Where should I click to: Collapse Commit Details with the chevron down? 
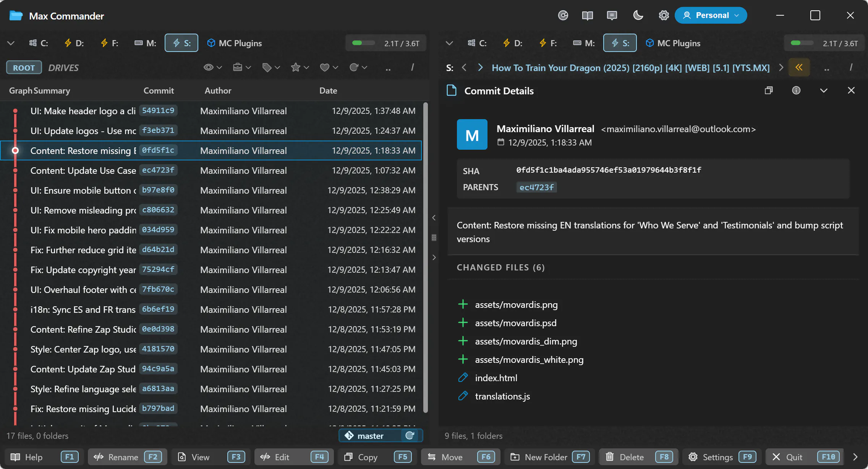pos(824,91)
